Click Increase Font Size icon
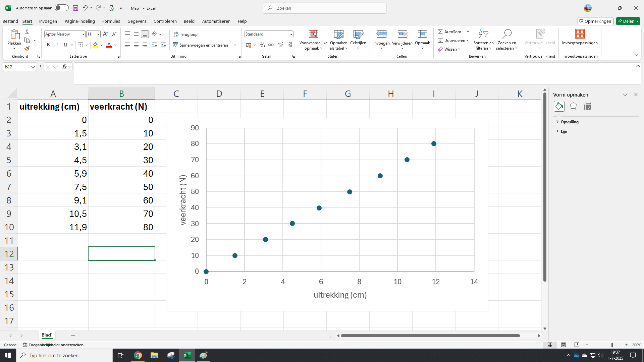The image size is (644, 362). coord(105,34)
